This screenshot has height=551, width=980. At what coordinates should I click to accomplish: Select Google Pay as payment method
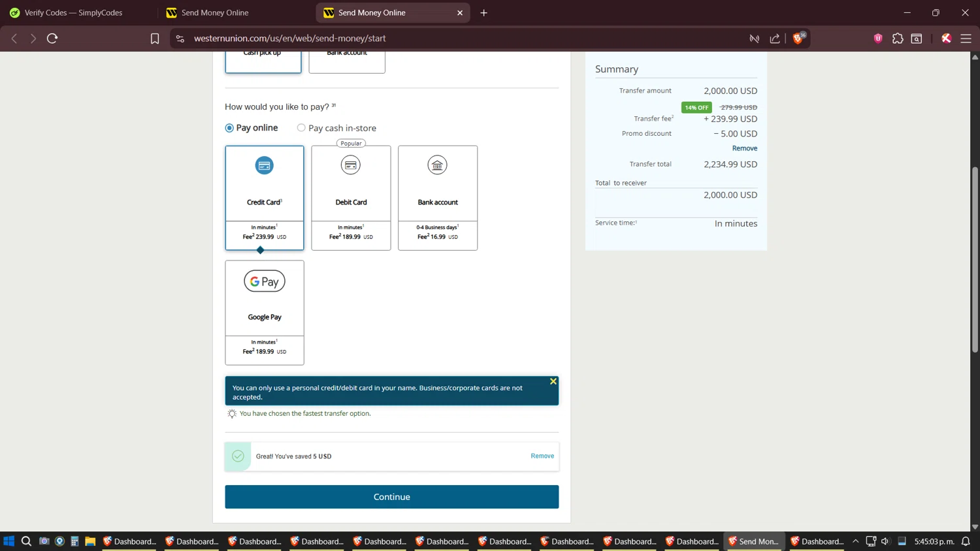click(265, 313)
